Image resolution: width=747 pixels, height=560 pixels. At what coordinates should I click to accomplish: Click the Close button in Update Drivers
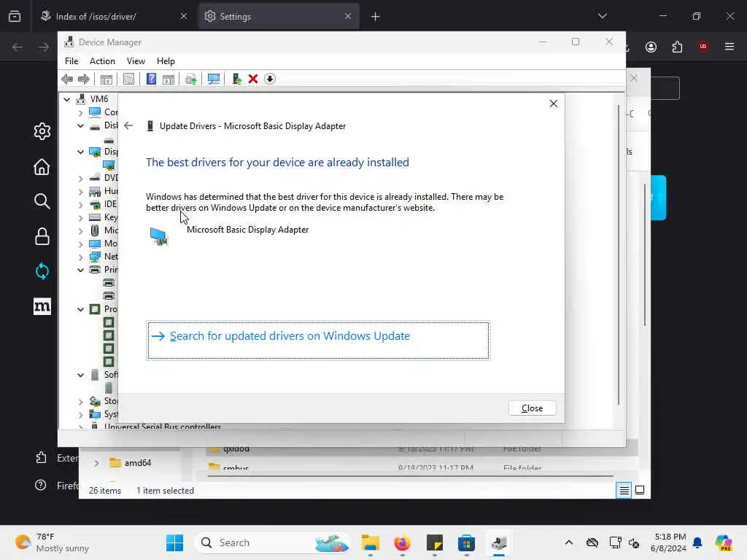(532, 408)
